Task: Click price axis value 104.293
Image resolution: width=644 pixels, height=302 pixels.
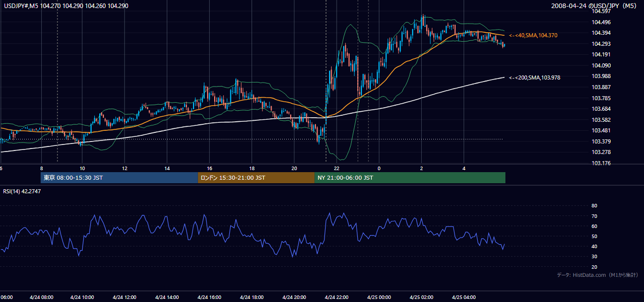Action: 602,44
